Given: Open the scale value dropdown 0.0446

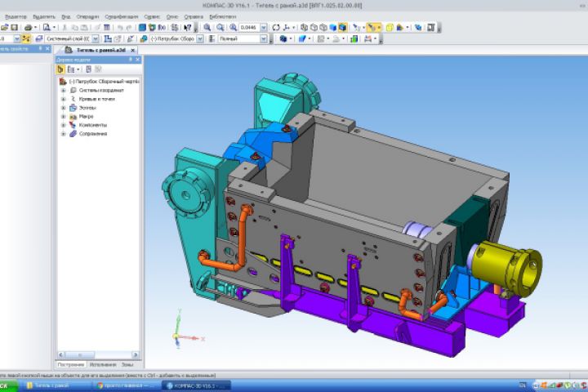Looking at the screenshot, I should coord(264,28).
